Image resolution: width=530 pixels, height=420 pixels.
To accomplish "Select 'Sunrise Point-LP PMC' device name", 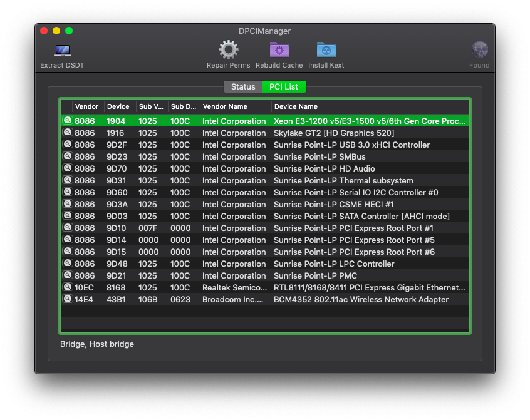I will 315,276.
